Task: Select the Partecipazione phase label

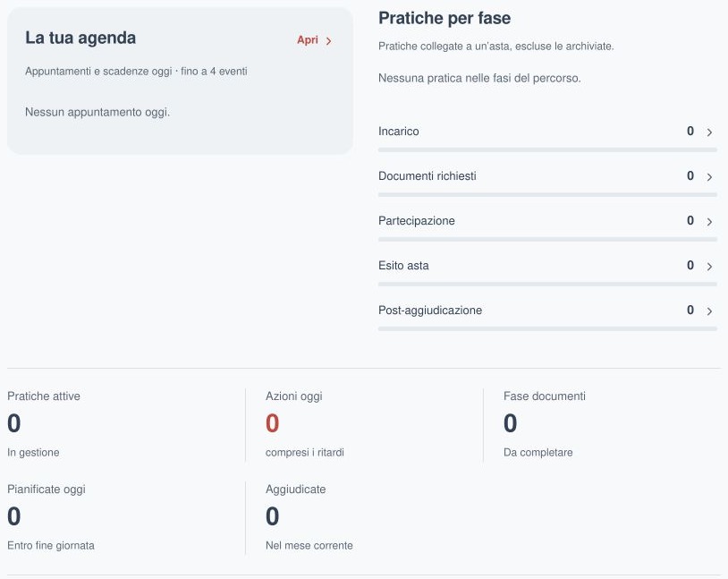Action: click(417, 221)
